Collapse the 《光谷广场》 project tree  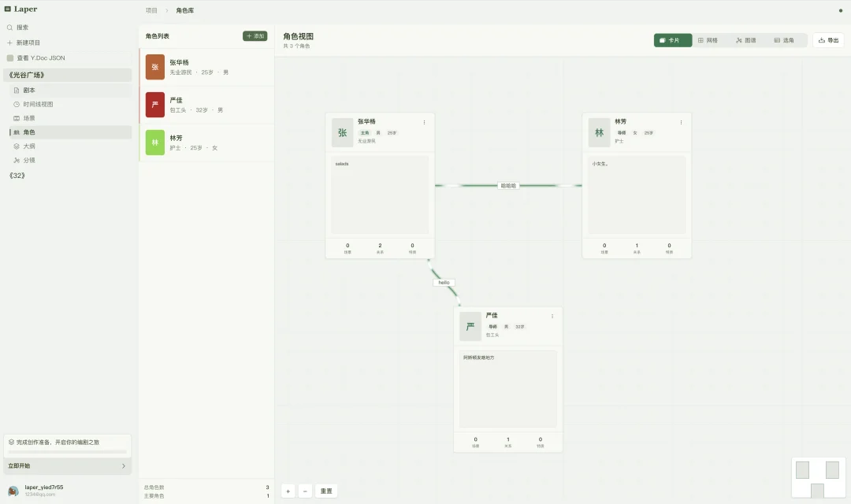(x=27, y=75)
